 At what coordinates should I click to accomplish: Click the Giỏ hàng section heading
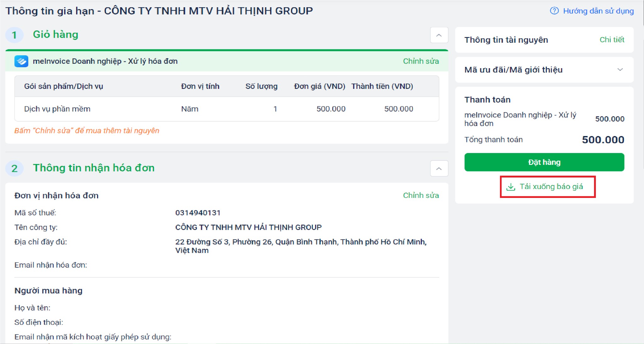tap(56, 35)
